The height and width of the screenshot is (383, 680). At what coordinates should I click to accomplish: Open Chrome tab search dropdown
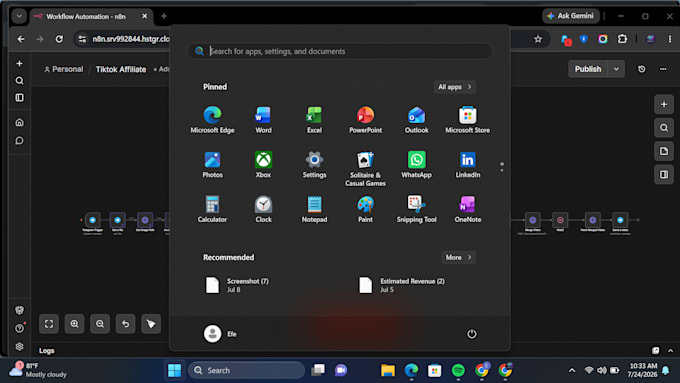(19, 16)
